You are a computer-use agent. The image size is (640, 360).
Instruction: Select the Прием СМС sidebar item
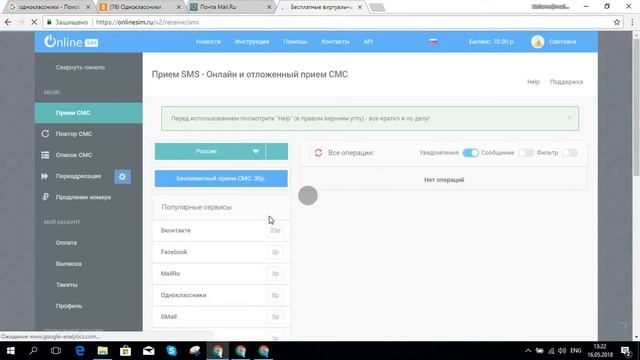tap(89, 113)
